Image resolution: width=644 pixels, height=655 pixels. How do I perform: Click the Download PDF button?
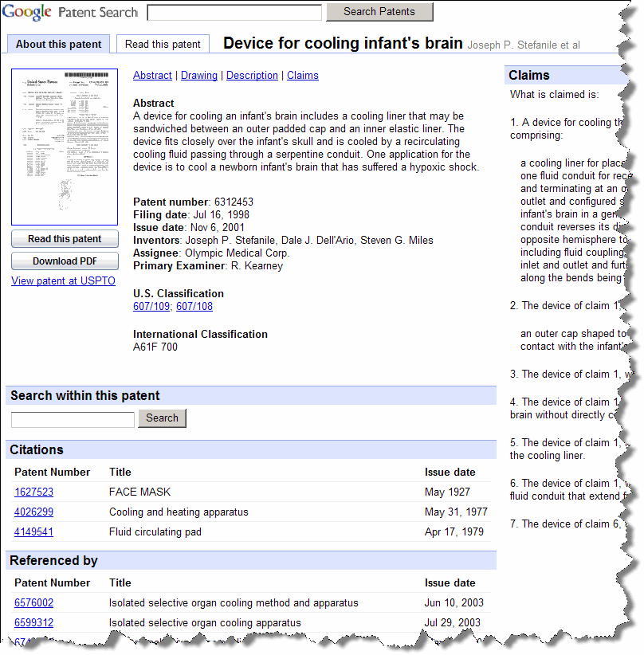tap(65, 261)
